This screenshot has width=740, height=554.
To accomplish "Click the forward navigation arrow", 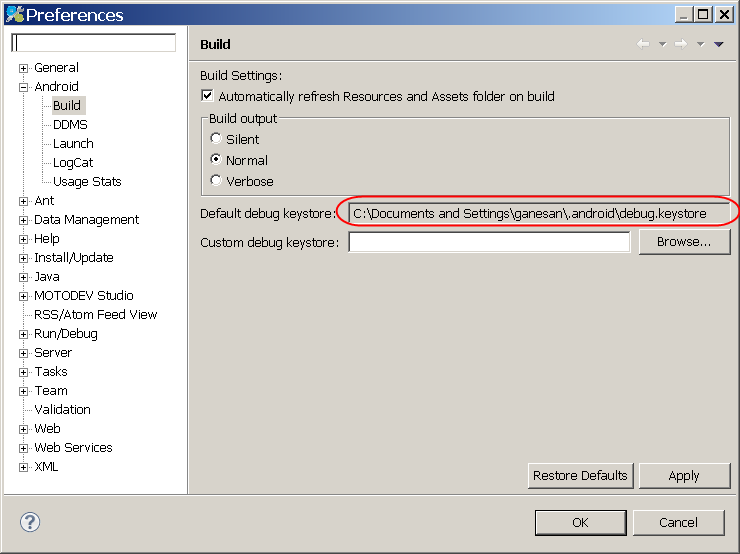I will pyautogui.click(x=681, y=44).
